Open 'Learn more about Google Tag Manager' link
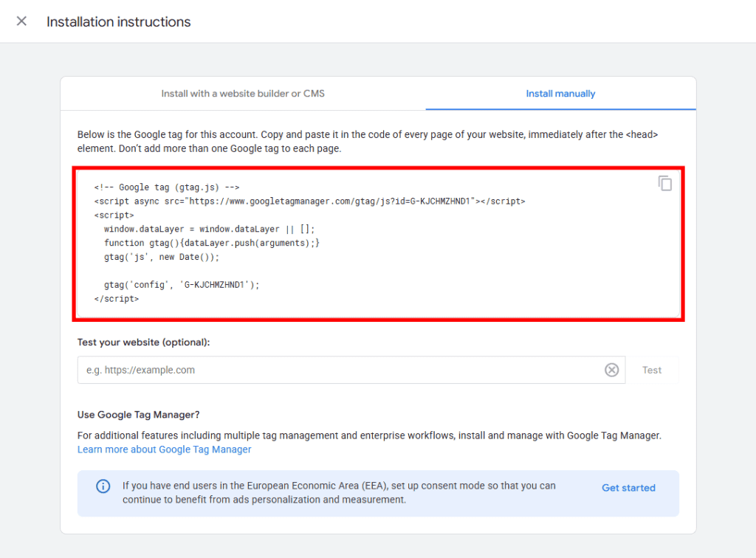 [x=164, y=449]
